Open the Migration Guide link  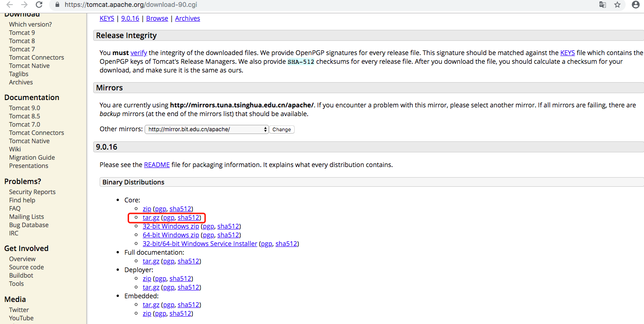click(x=32, y=157)
